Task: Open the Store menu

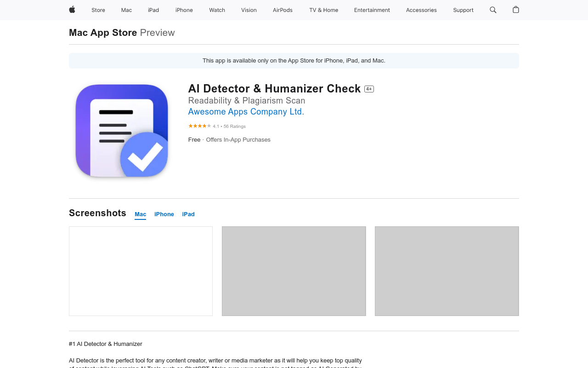Action: [98, 10]
